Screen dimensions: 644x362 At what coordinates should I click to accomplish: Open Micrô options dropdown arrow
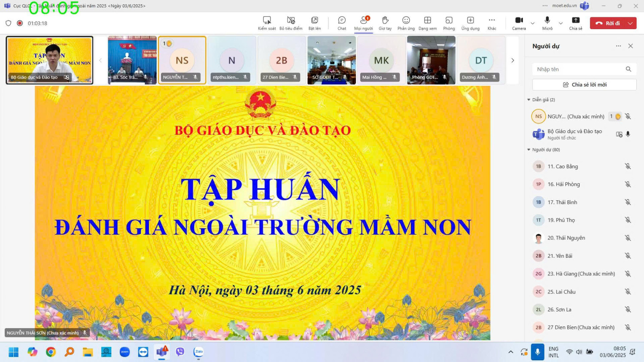[560, 23]
